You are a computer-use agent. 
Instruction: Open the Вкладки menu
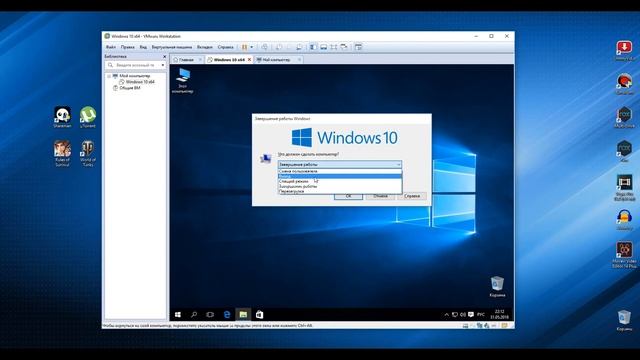click(204, 47)
